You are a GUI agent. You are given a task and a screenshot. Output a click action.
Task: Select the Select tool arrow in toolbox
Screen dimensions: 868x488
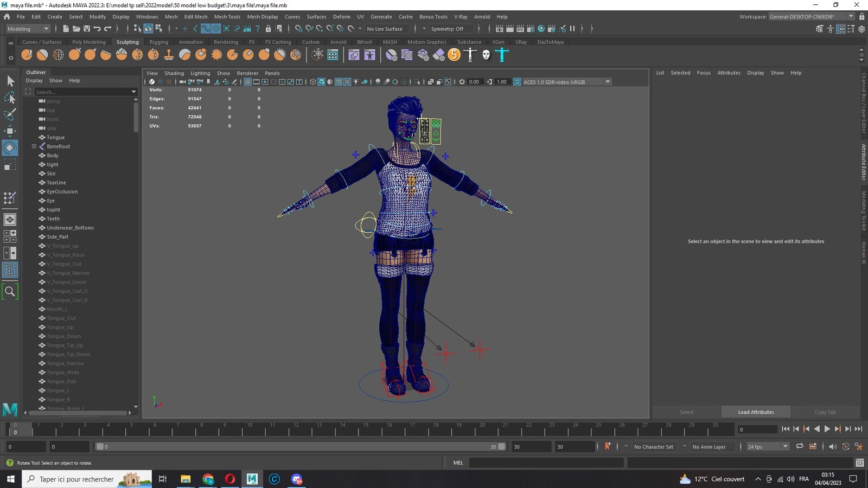10,81
